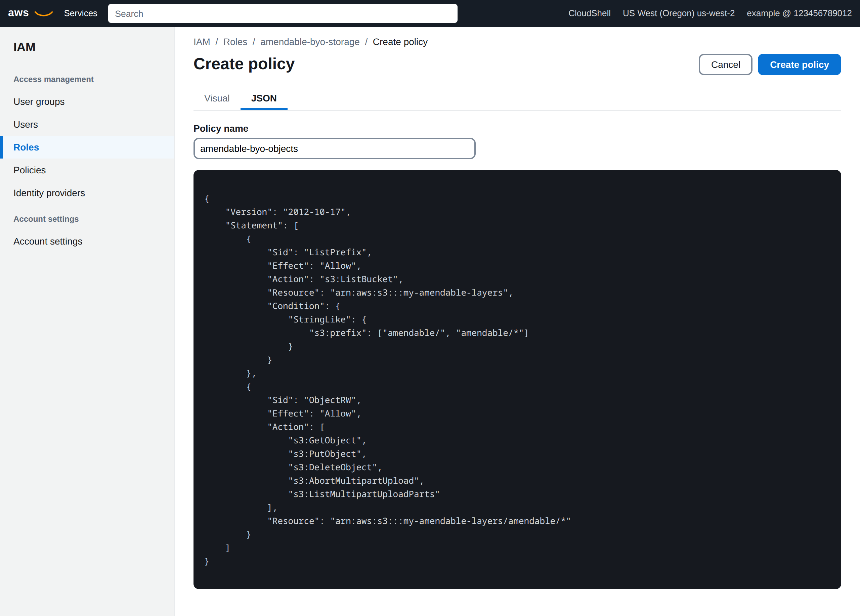This screenshot has height=616, width=860.
Task: Focus the top Search field
Action: click(283, 14)
